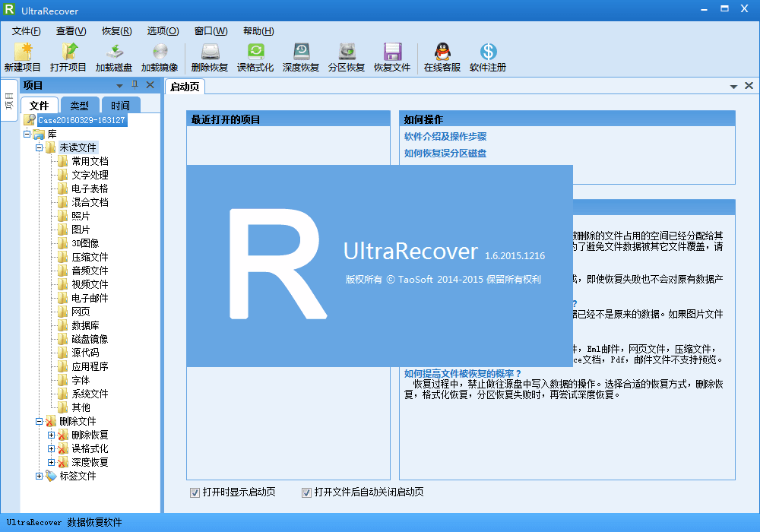Click the 新建项目 toolbar icon
This screenshot has width=760, height=532.
click(22, 57)
